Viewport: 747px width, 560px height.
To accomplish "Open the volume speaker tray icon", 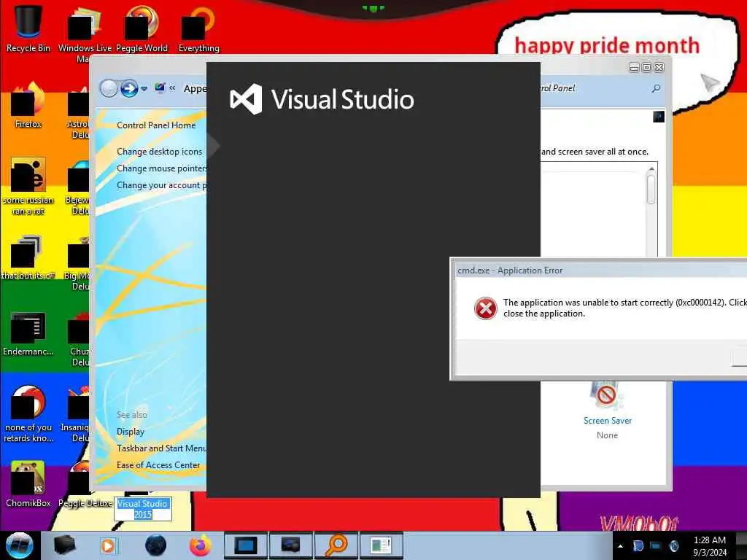I will pos(673,545).
